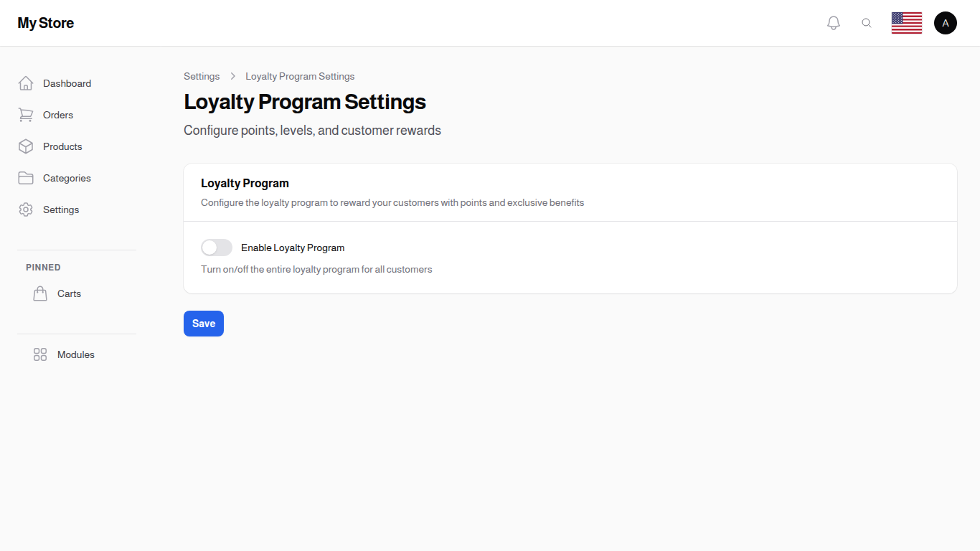Click the Carts shopping bag icon
Image resolution: width=980 pixels, height=551 pixels.
click(x=40, y=293)
